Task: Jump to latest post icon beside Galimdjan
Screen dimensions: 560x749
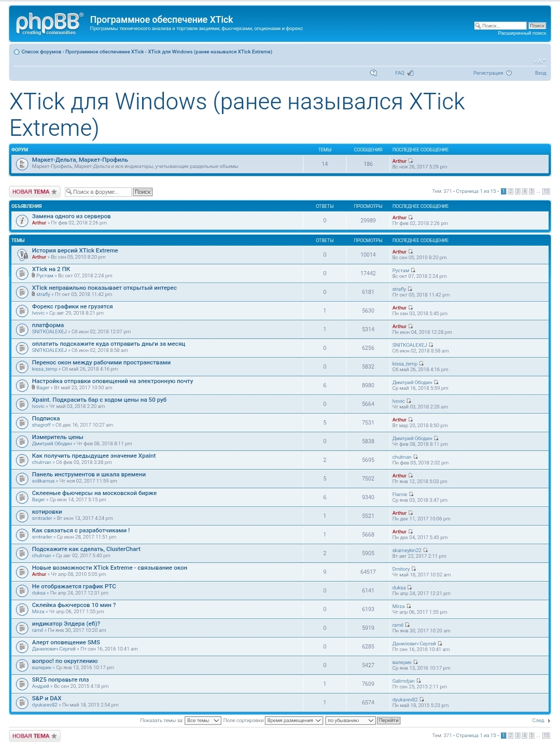Action: [418, 681]
